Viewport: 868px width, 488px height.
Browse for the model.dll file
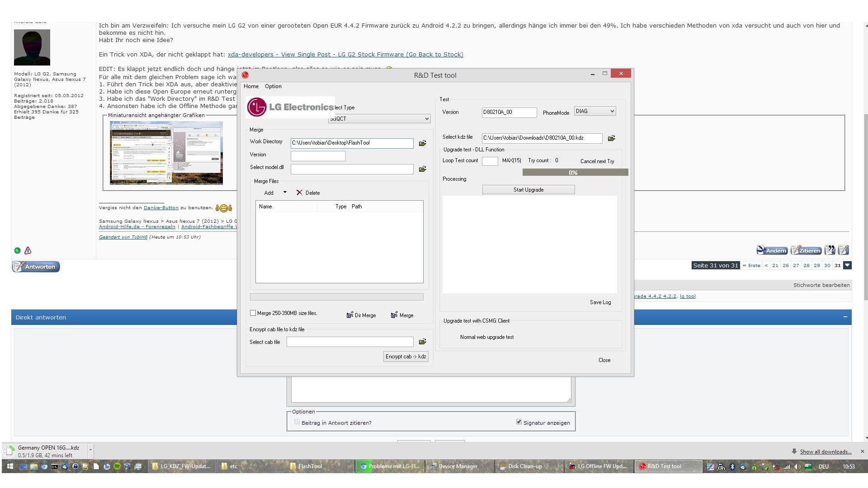coord(422,169)
